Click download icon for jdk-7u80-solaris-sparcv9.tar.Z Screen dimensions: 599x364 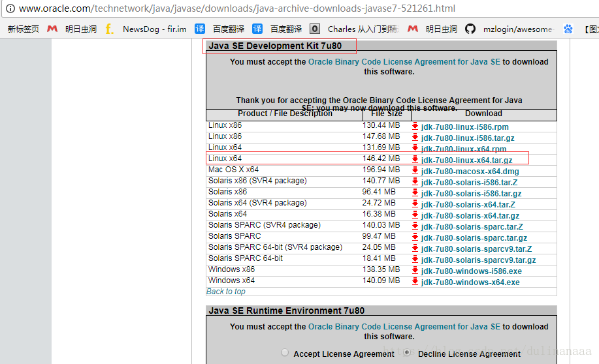click(415, 248)
